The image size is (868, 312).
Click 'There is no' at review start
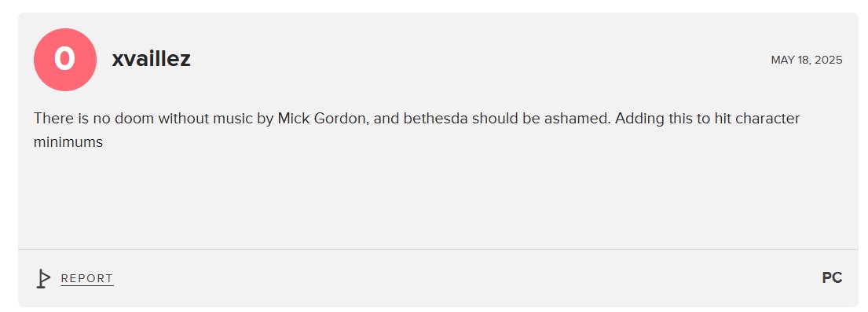click(x=72, y=119)
